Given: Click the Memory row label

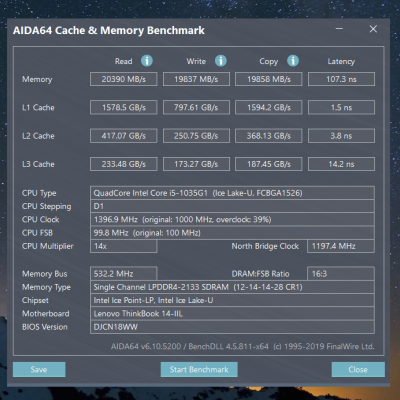Looking at the screenshot, I should 37,79.
